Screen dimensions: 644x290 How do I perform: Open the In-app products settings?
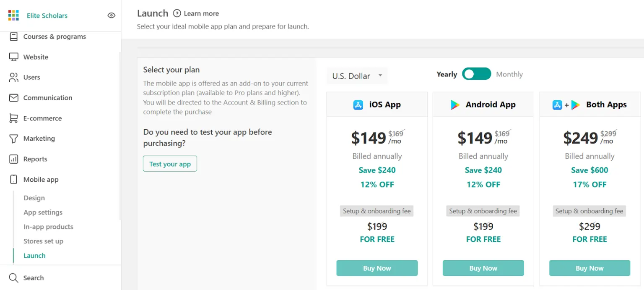48,227
